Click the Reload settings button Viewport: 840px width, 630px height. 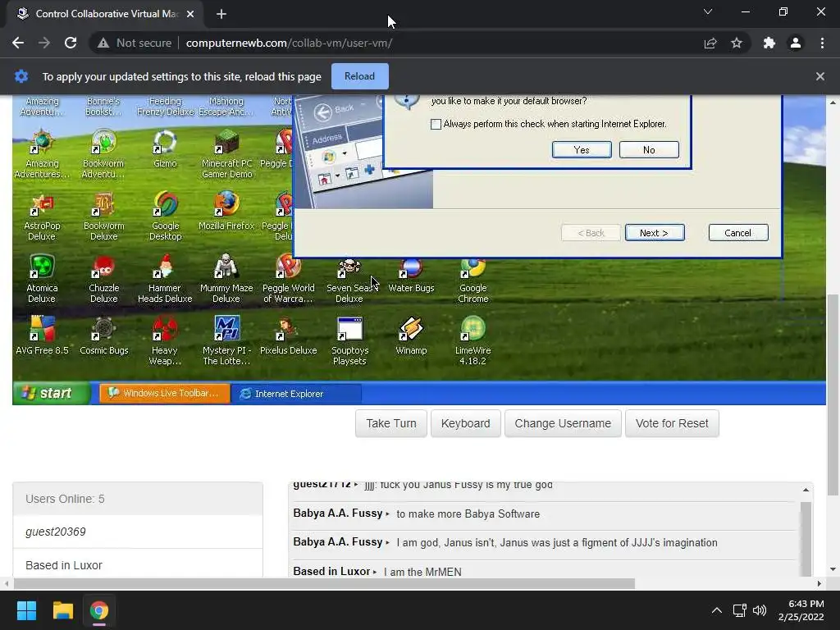tap(359, 76)
